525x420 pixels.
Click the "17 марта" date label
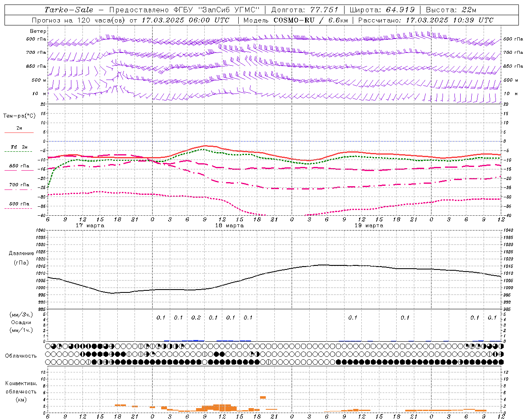click(x=90, y=226)
